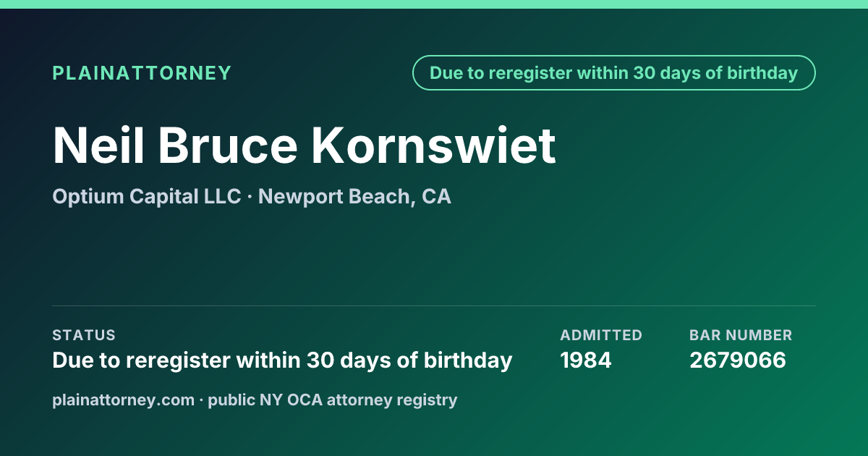Click the public NY OCA attorney registry text
This screenshot has height=456, width=868.
click(333, 400)
